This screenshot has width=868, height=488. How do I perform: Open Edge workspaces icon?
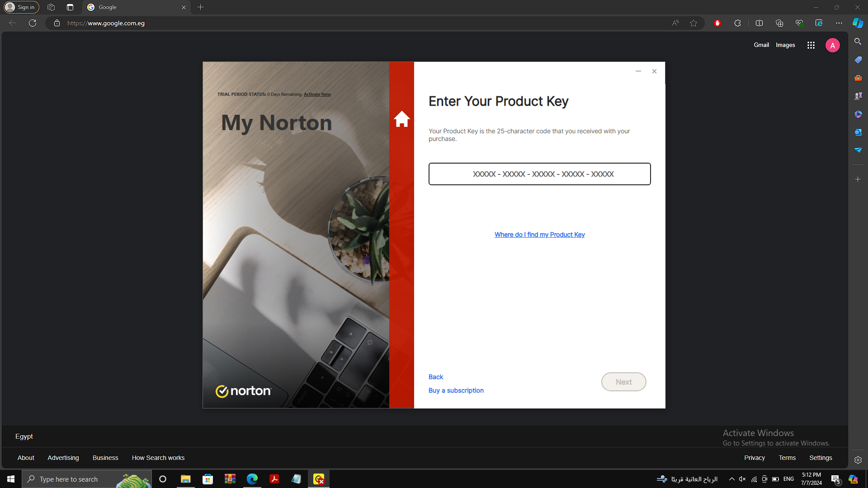point(51,7)
